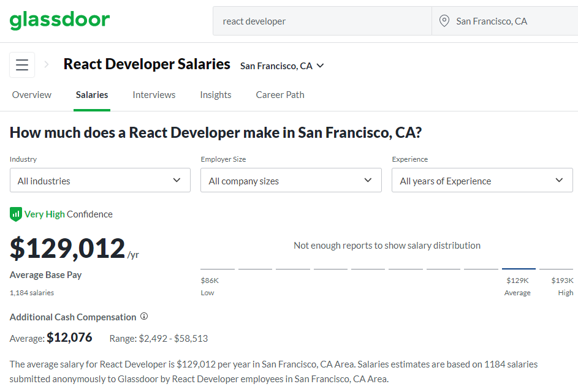Image resolution: width=578 pixels, height=392 pixels.
Task: Click the $86K Low salary bar segment
Action: tap(218, 269)
